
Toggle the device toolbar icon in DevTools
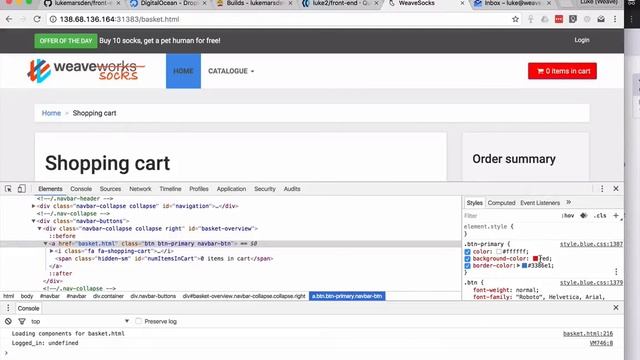(x=21, y=189)
